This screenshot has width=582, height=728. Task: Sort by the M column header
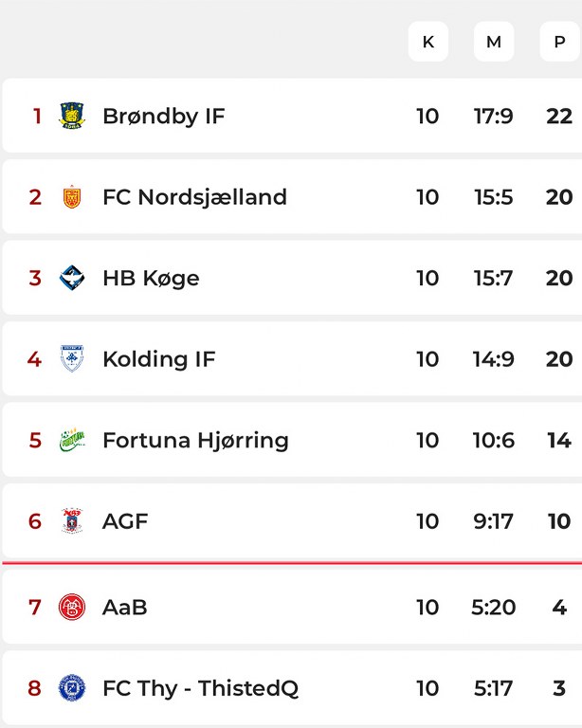494,42
